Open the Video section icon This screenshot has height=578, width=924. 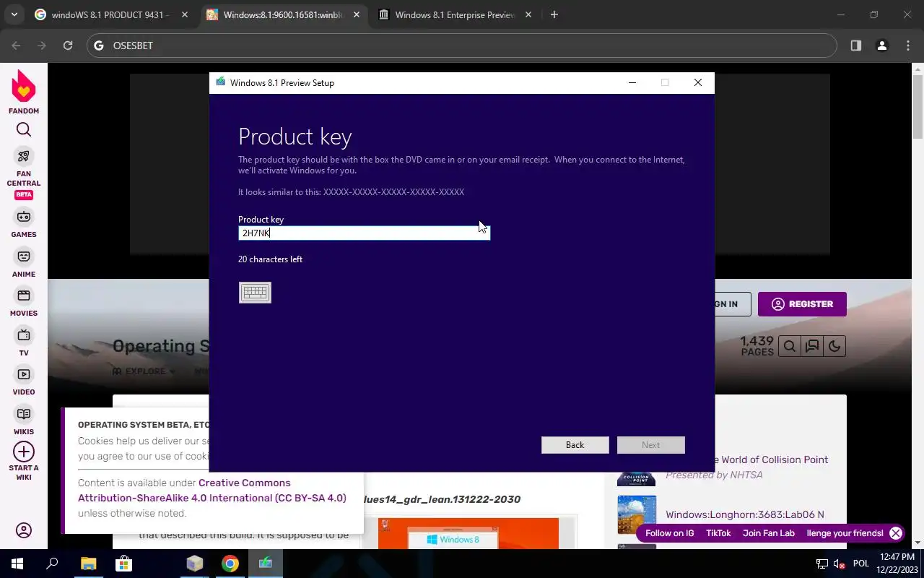pyautogui.click(x=24, y=374)
